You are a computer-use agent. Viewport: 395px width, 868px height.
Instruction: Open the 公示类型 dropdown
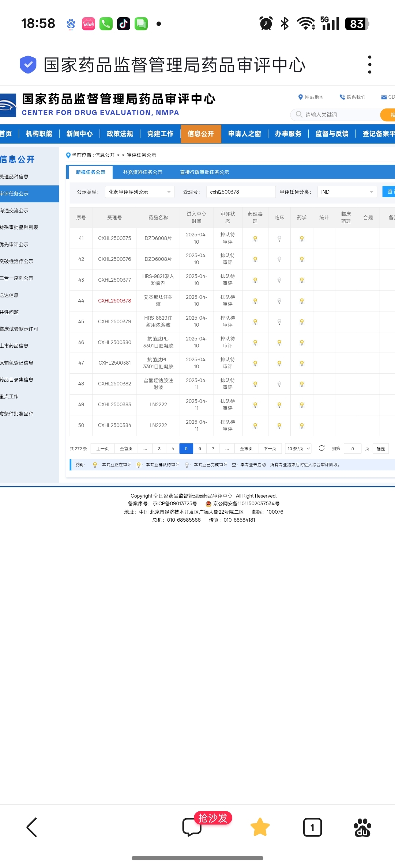[x=140, y=192]
